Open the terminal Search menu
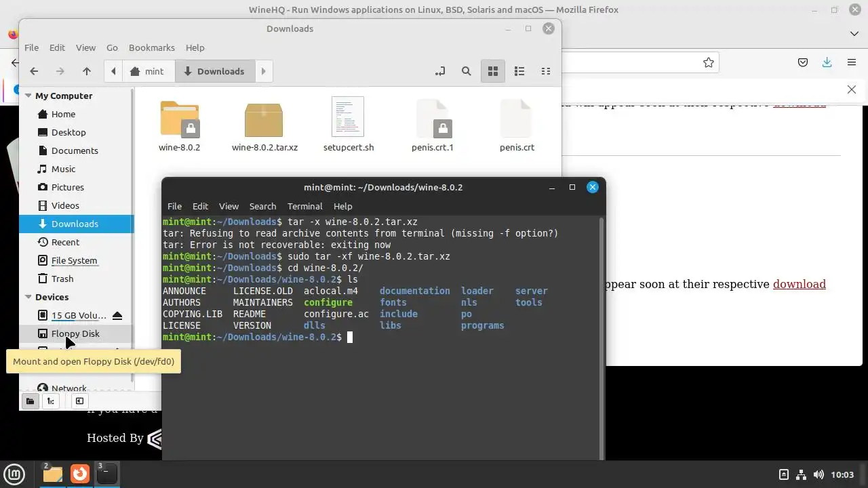This screenshot has width=868, height=488. point(262,206)
